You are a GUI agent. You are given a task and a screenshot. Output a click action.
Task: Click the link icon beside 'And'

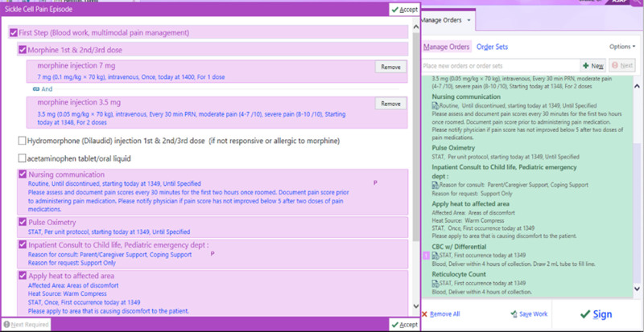[x=35, y=88]
